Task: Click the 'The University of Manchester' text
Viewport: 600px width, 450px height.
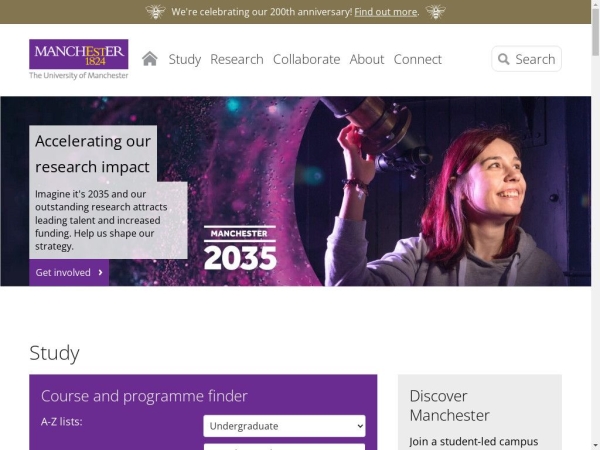Action: 79,75
